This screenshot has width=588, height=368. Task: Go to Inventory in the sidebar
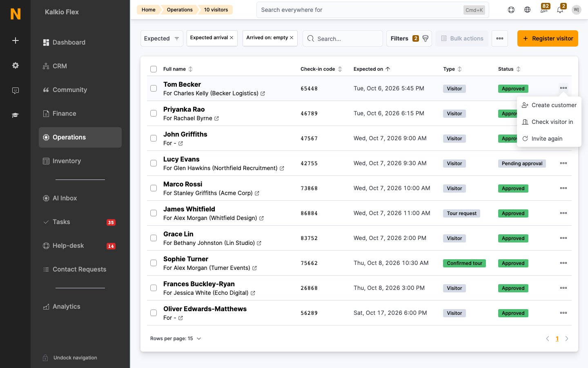(x=80, y=161)
